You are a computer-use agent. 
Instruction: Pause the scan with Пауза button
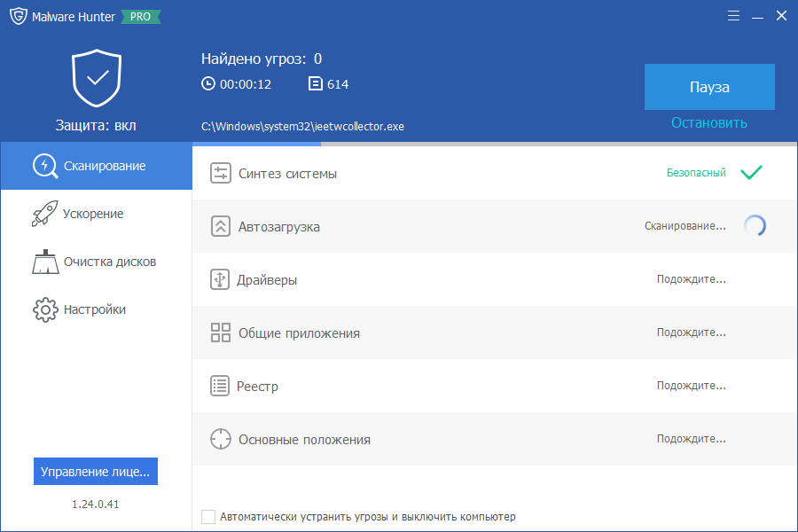[709, 87]
